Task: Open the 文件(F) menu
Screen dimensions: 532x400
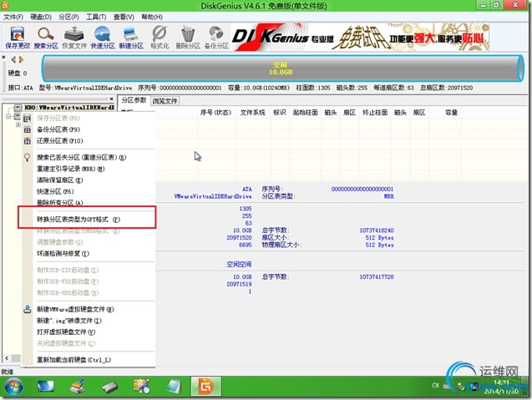Action: pyautogui.click(x=13, y=17)
